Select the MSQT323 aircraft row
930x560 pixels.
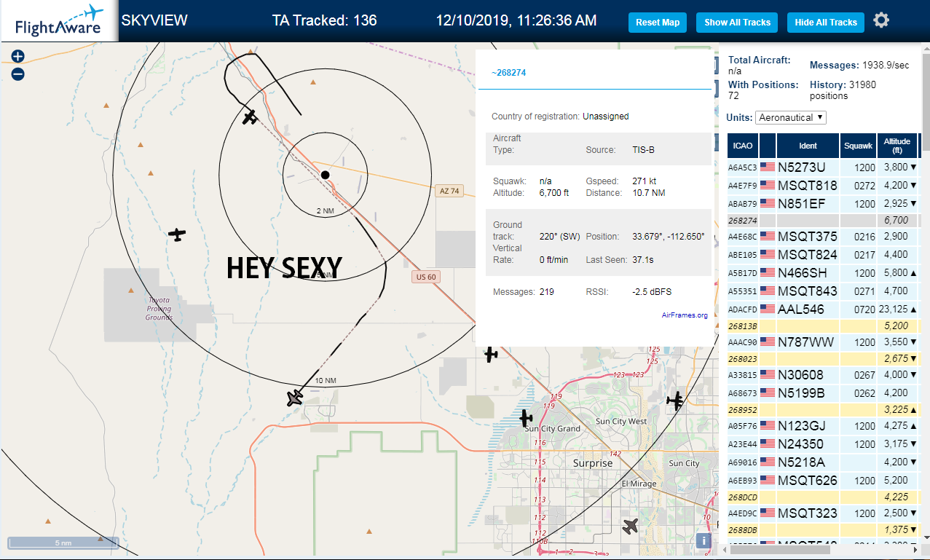coord(823,513)
